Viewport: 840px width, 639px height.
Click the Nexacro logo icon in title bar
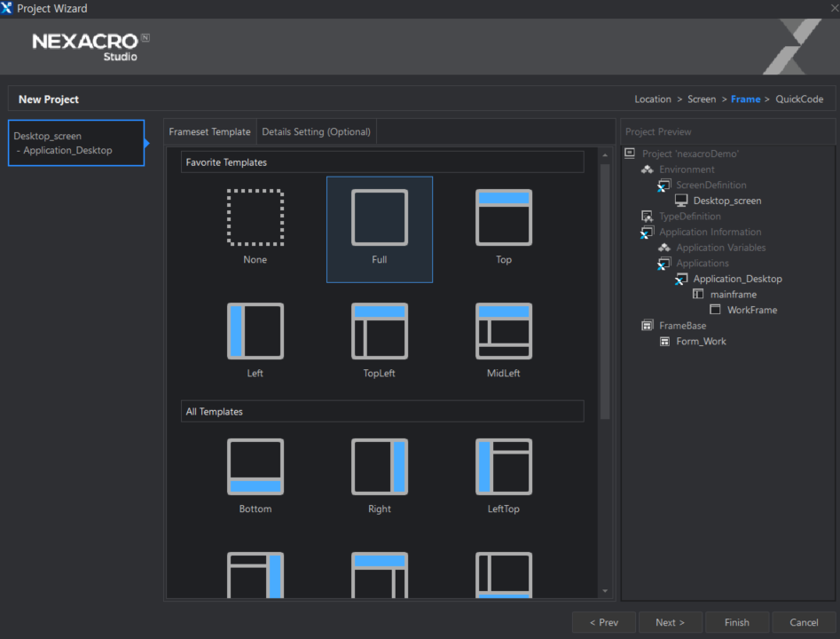(x=6, y=8)
